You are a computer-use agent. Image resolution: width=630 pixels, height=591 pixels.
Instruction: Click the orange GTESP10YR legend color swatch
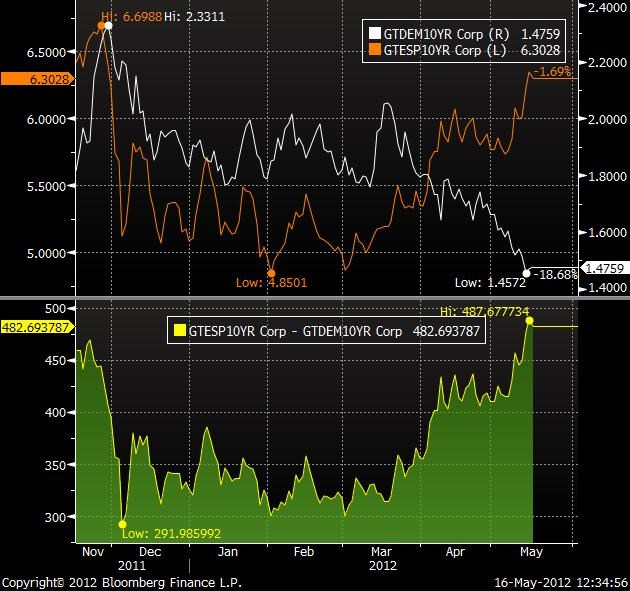point(374,49)
